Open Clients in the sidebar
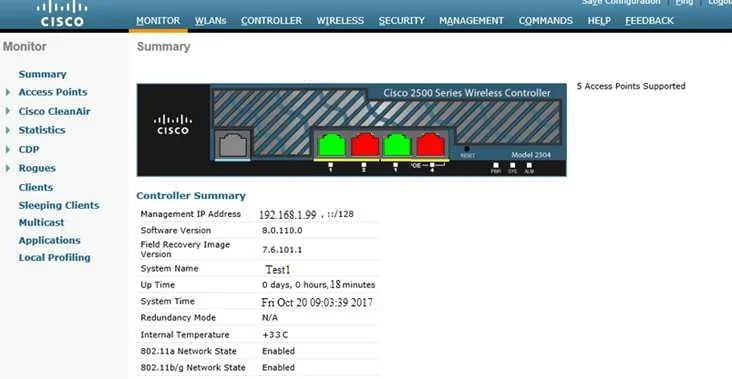Image resolution: width=732 pixels, height=379 pixels. (x=35, y=187)
